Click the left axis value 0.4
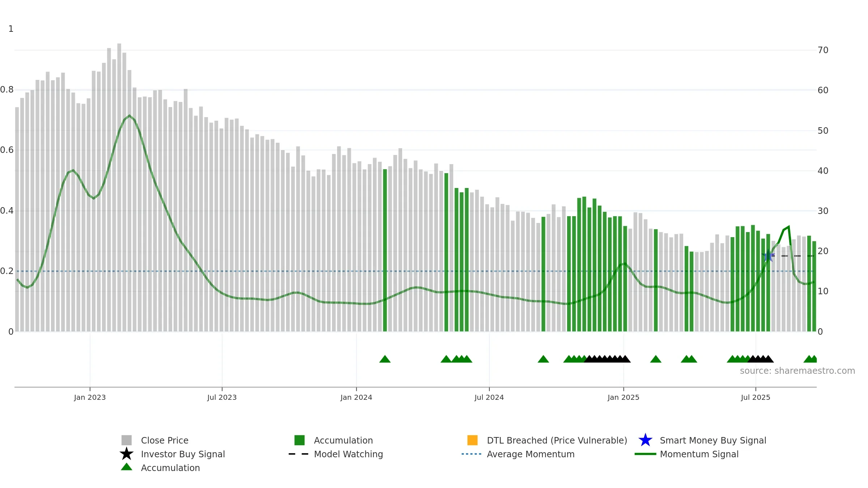The height and width of the screenshot is (488, 868). [7, 210]
